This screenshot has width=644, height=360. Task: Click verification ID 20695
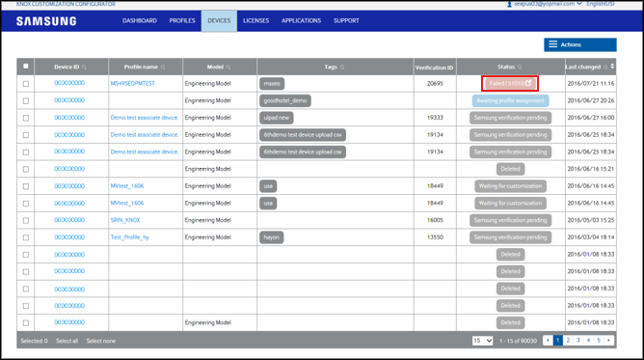coord(435,83)
